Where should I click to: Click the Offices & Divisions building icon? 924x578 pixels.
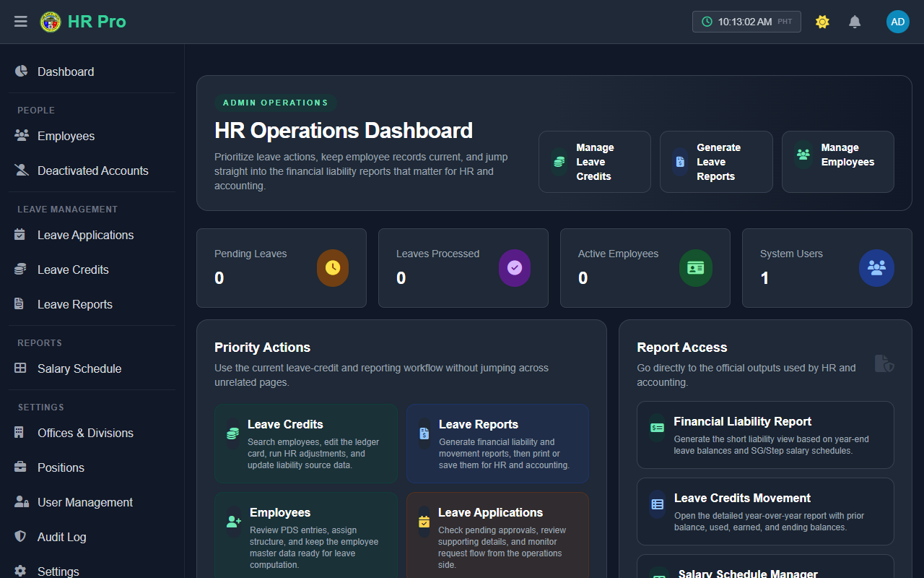pos(19,433)
